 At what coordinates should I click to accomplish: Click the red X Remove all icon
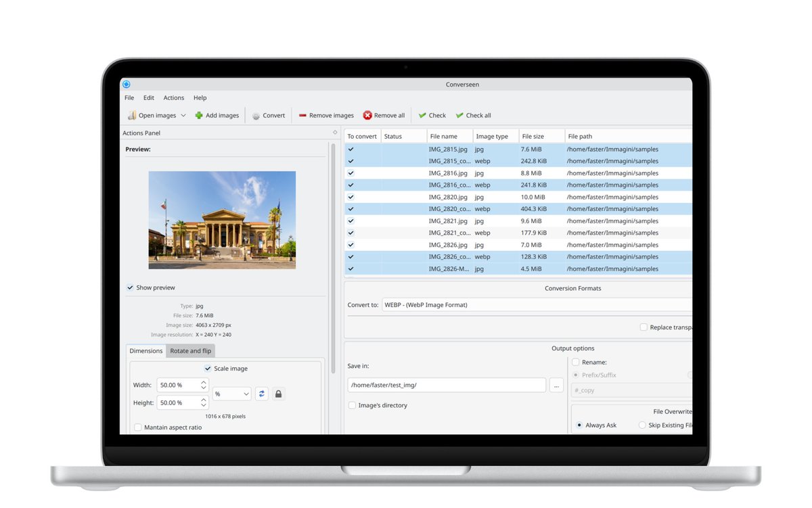[x=367, y=116]
